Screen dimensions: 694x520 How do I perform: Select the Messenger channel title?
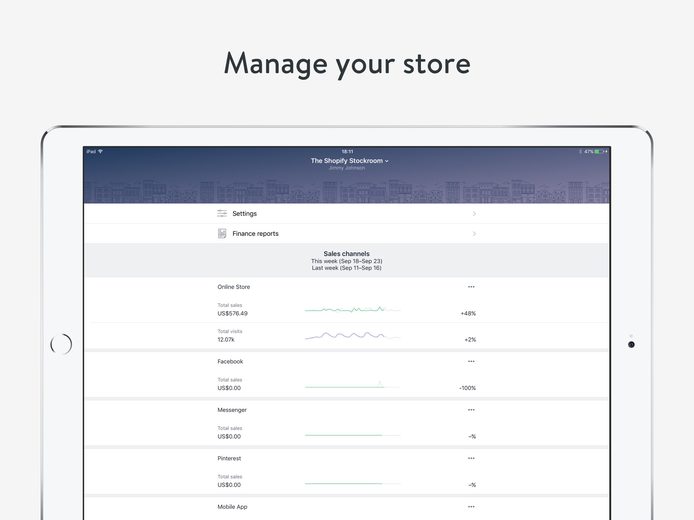click(232, 410)
